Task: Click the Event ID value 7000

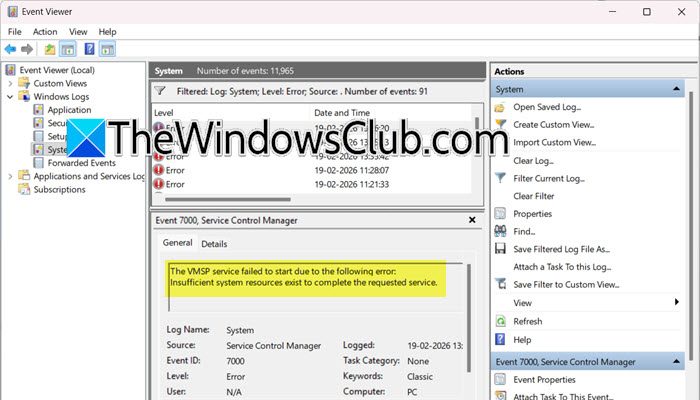Action: point(235,361)
